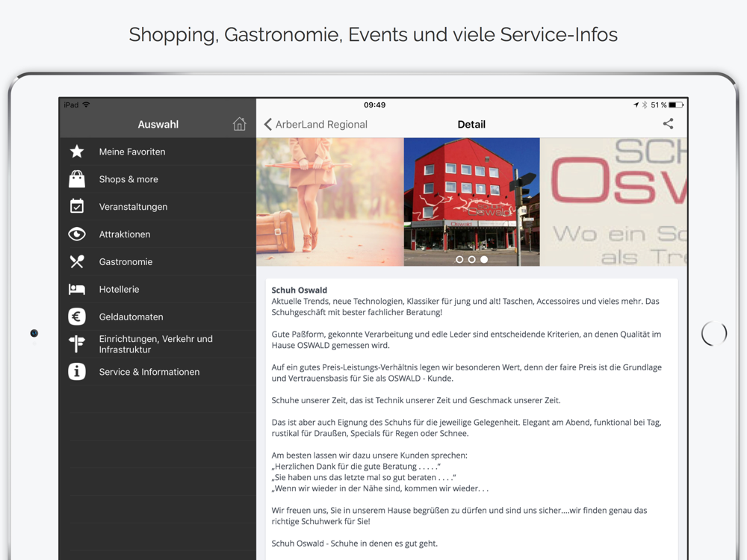Select the first gallery page dot

459,260
